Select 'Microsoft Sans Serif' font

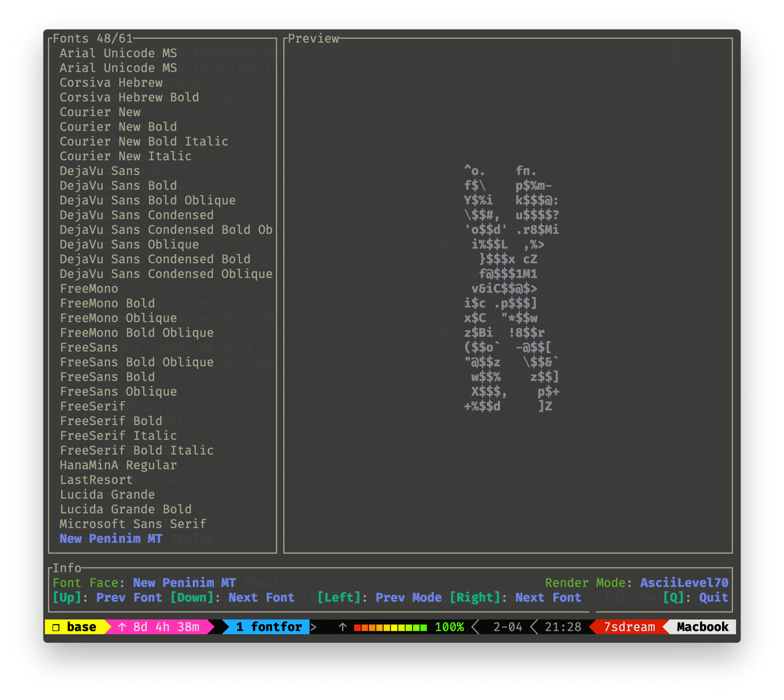[133, 524]
